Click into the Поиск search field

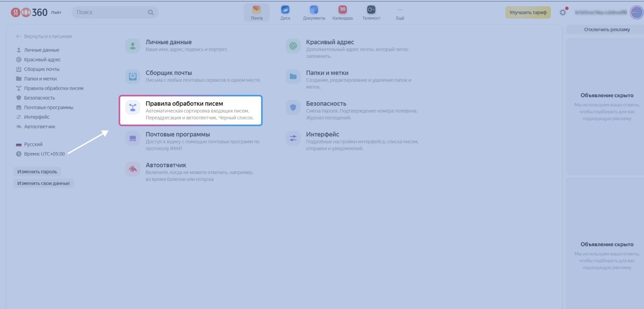coord(109,12)
